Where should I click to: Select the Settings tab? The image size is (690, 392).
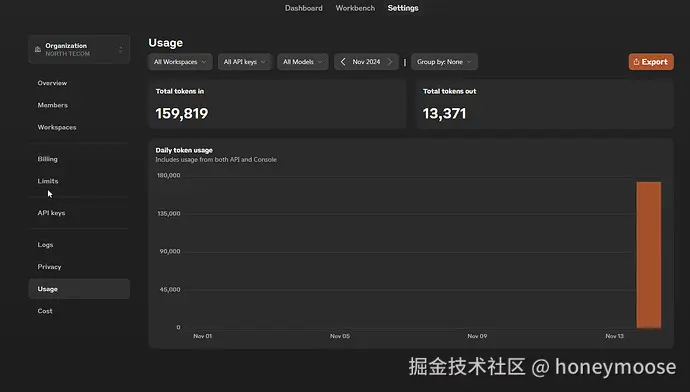403,8
